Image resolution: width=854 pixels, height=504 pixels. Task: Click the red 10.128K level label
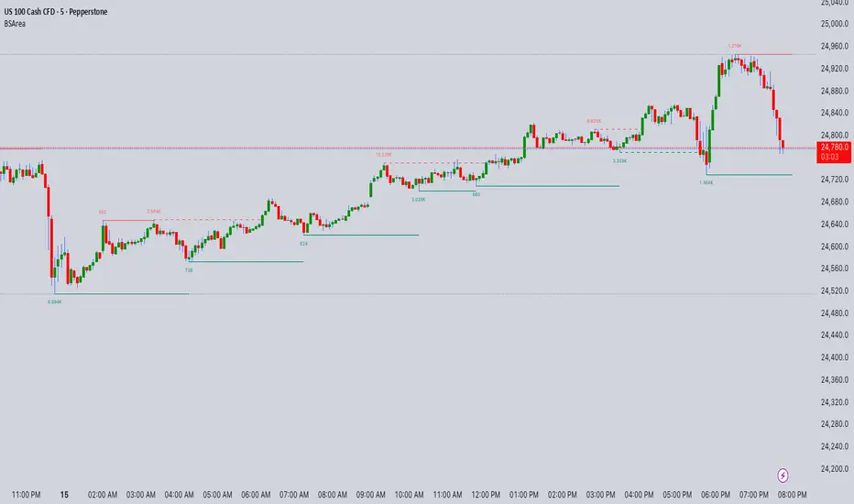[x=384, y=155]
